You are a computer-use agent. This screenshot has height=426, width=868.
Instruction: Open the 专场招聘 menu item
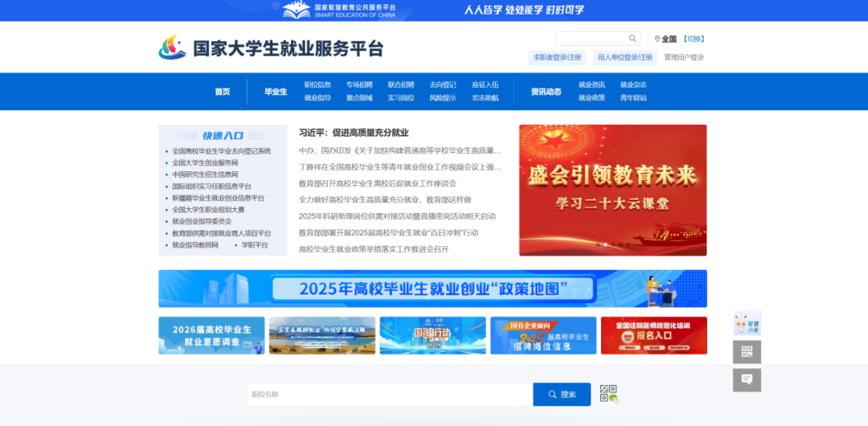point(359,84)
